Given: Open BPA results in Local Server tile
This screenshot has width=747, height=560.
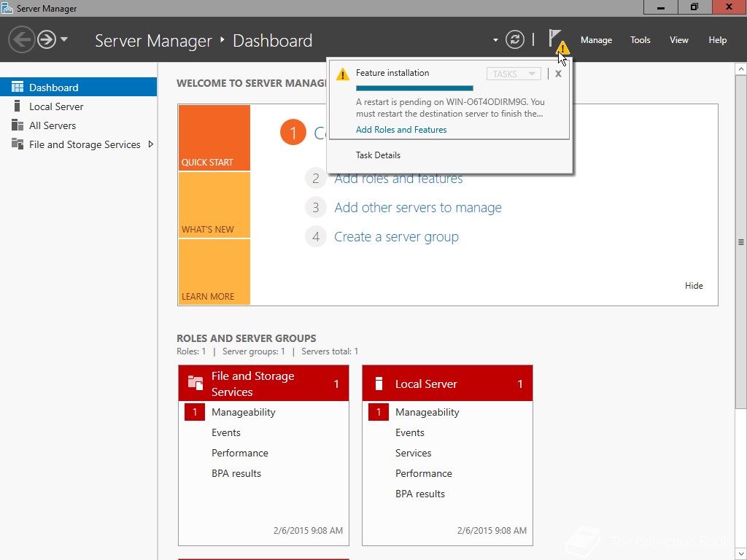Looking at the screenshot, I should [420, 494].
